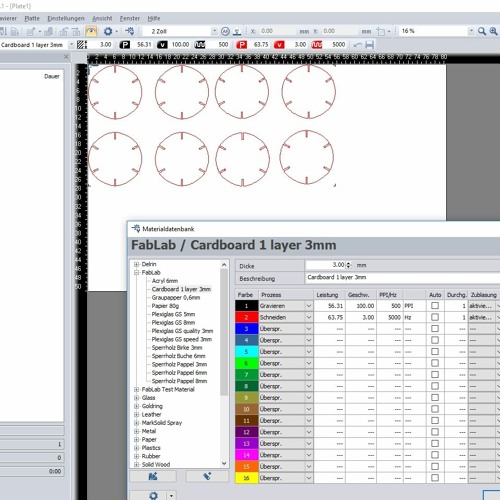Tick Auto checkbox in cyan row 5
The height and width of the screenshot is (500, 500).
(435, 352)
